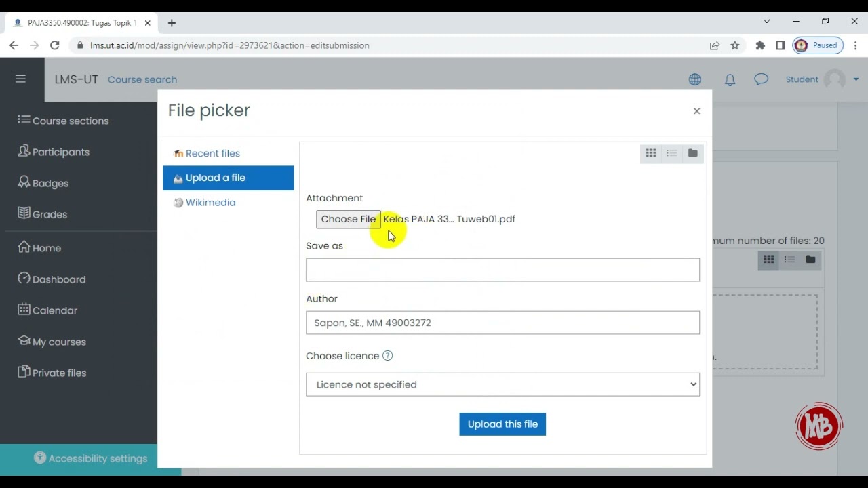Open Chrome's tab search chevron
Viewport: 868px width, 488px height.
click(766, 22)
